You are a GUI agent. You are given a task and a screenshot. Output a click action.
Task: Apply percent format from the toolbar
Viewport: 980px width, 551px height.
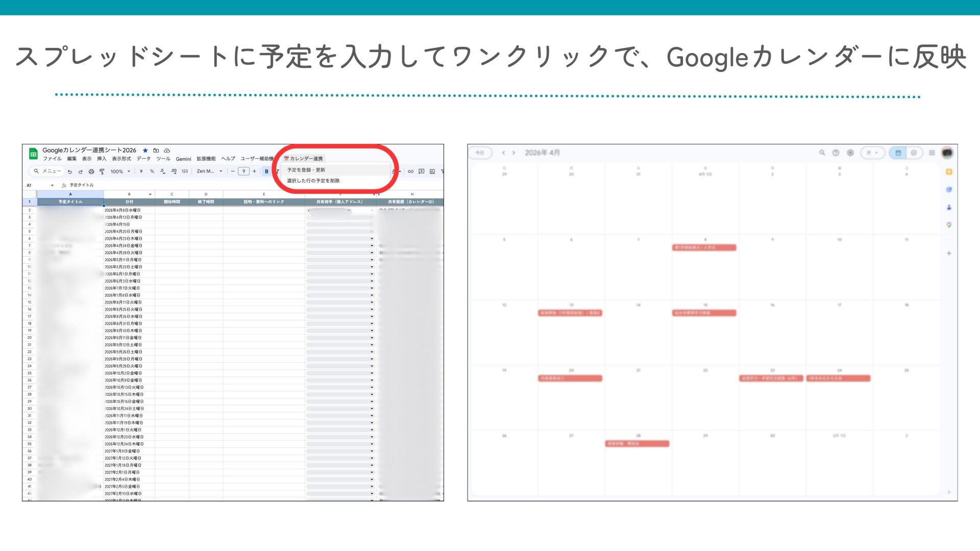point(152,172)
